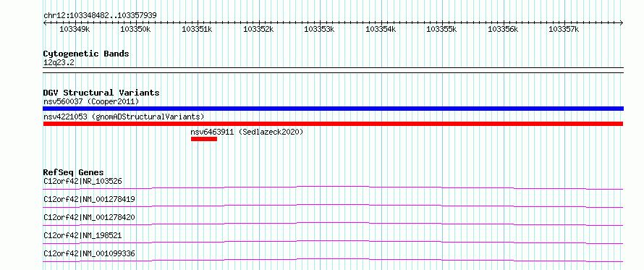The height and width of the screenshot is (270, 644).
Task: Click the chr12:103348482..103357939 coordinate text
Action: (100, 15)
